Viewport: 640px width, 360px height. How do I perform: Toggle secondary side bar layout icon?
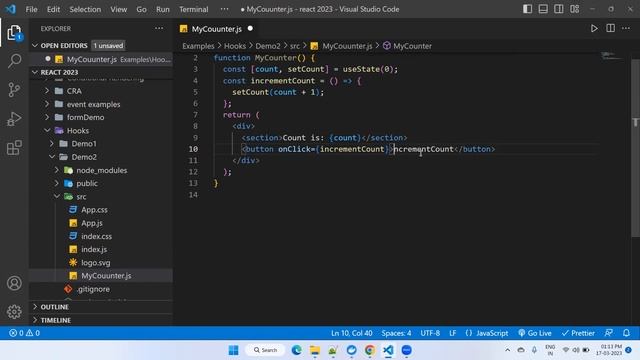coord(559,9)
